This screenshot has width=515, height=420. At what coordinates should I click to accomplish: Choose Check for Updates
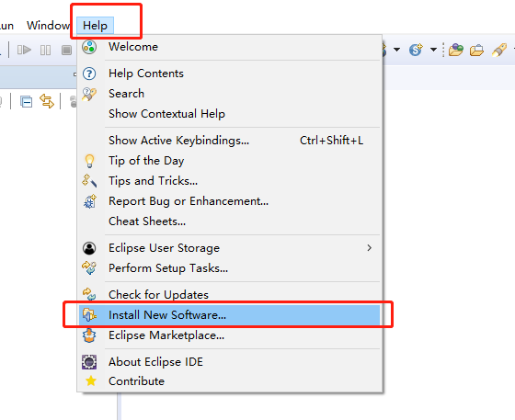click(230, 295)
